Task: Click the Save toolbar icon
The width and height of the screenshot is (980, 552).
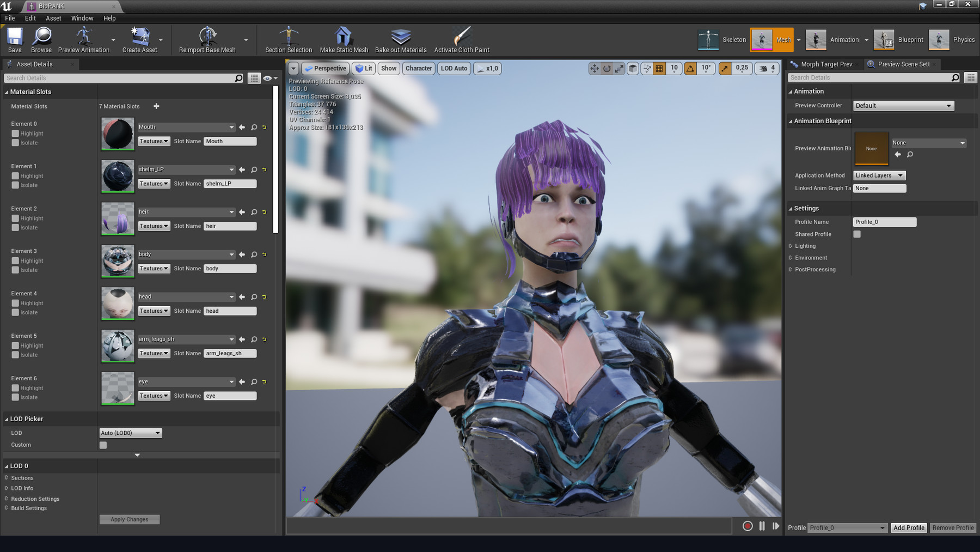Action: pos(15,40)
